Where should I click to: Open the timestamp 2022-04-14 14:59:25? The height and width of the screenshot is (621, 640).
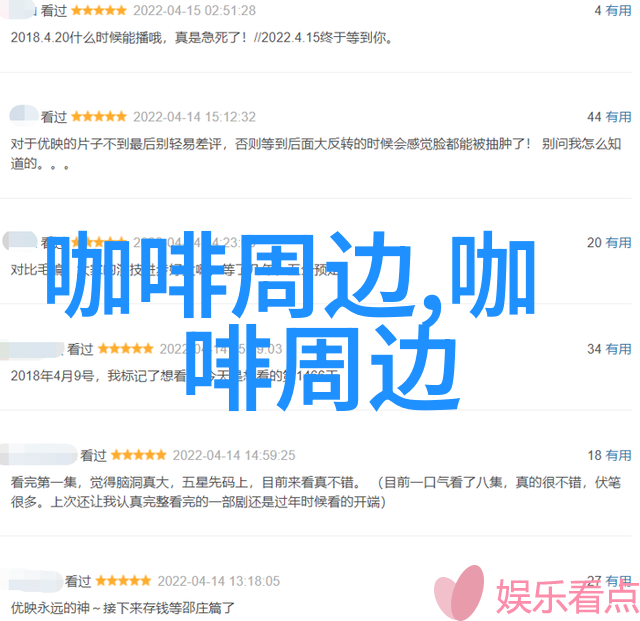click(x=234, y=455)
